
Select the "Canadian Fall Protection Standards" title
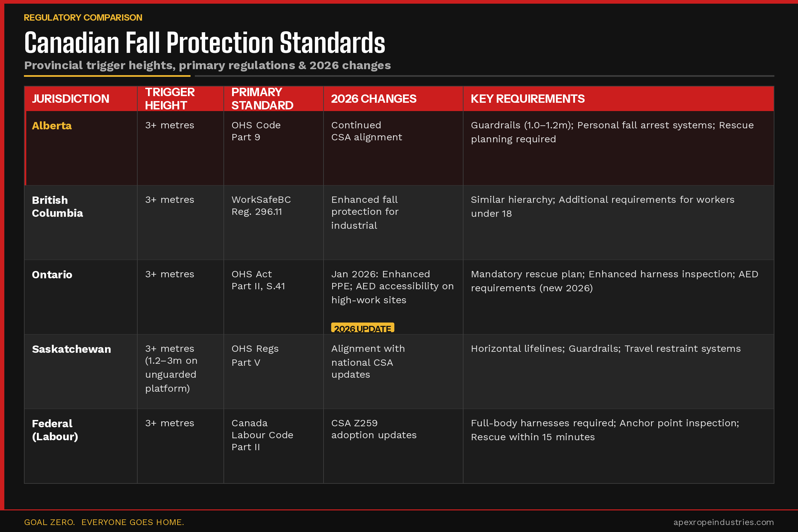tap(204, 43)
